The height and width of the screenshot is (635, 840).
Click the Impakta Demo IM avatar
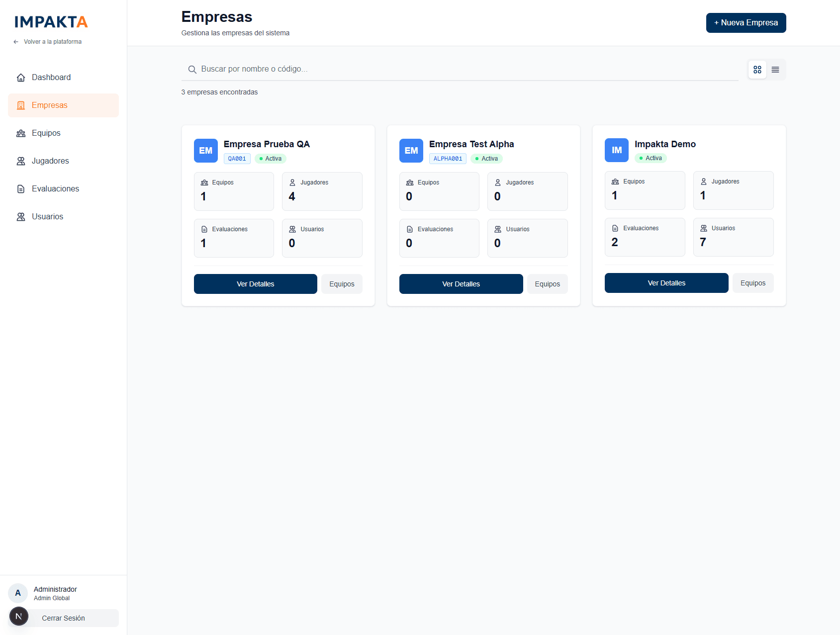click(616, 150)
